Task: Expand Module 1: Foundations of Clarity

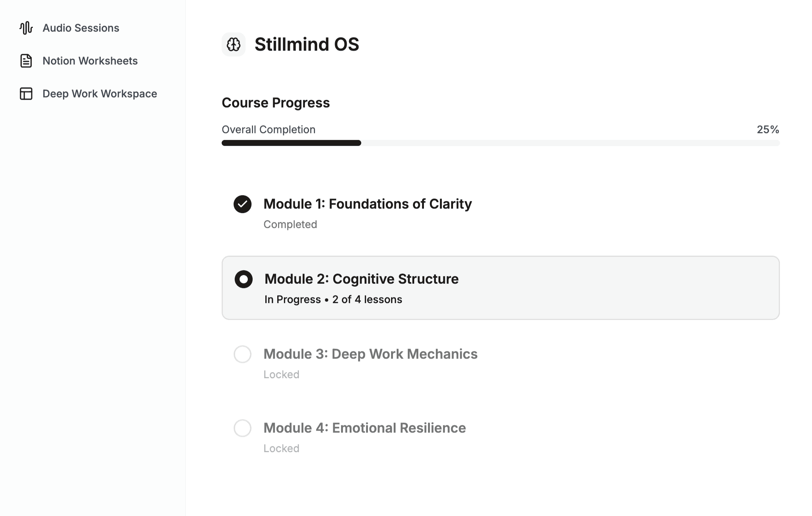Action: [368, 204]
